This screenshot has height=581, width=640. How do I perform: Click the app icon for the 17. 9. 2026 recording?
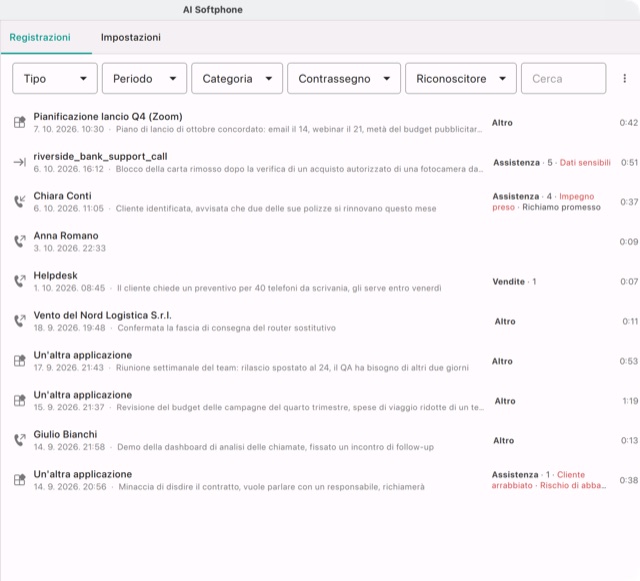tap(20, 361)
